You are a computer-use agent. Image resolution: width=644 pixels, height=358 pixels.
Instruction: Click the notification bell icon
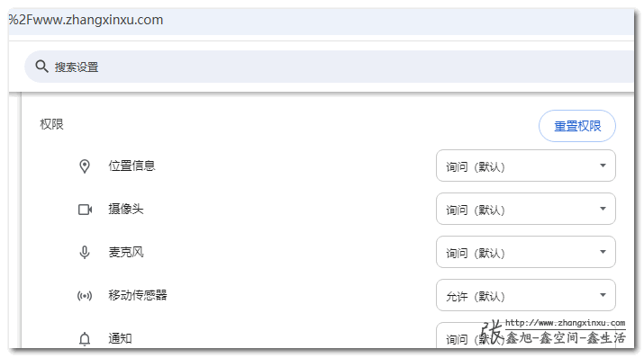click(x=85, y=339)
